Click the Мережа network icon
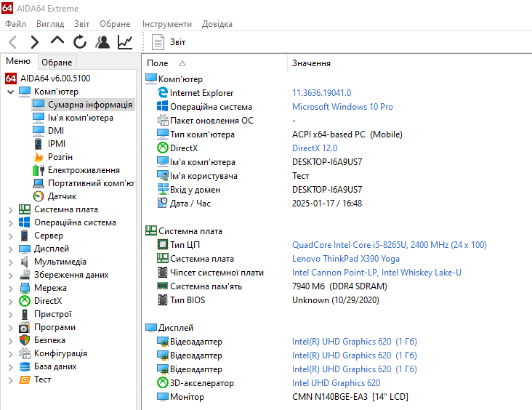Image resolution: width=532 pixels, height=410 pixels. [25, 288]
